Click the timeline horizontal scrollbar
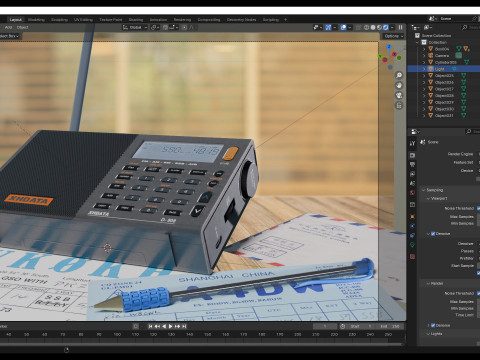 202,345
